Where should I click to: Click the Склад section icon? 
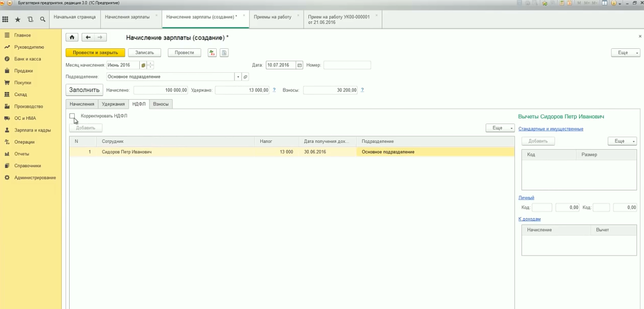[7, 95]
